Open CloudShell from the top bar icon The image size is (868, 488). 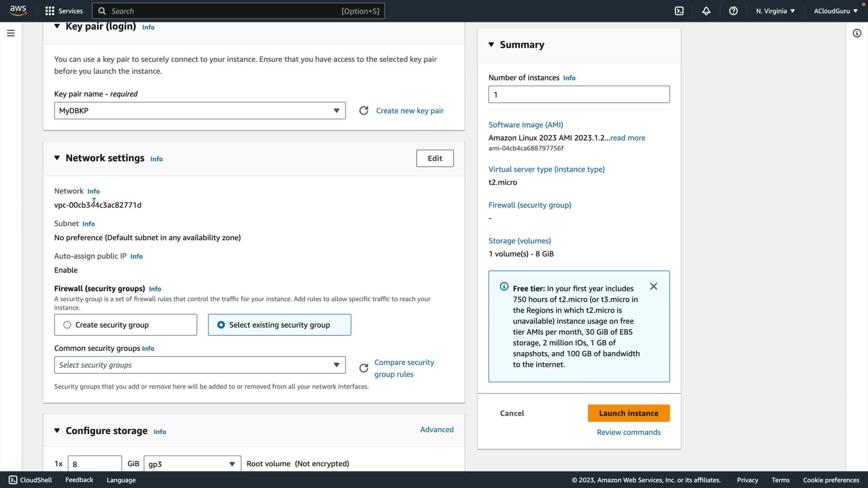[679, 11]
